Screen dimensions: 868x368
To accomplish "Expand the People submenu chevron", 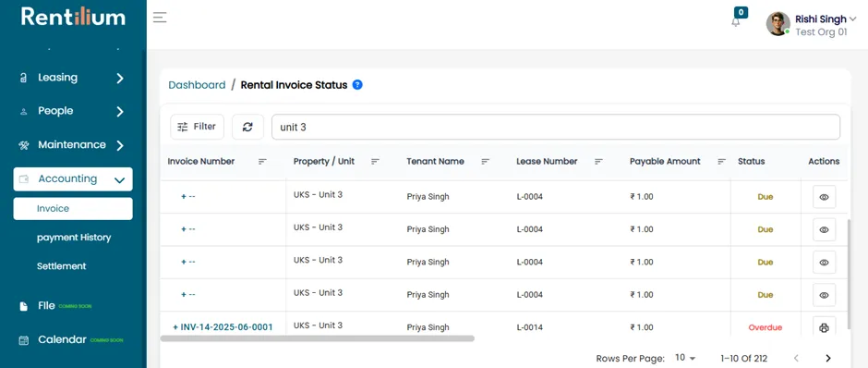I will 119,112.
